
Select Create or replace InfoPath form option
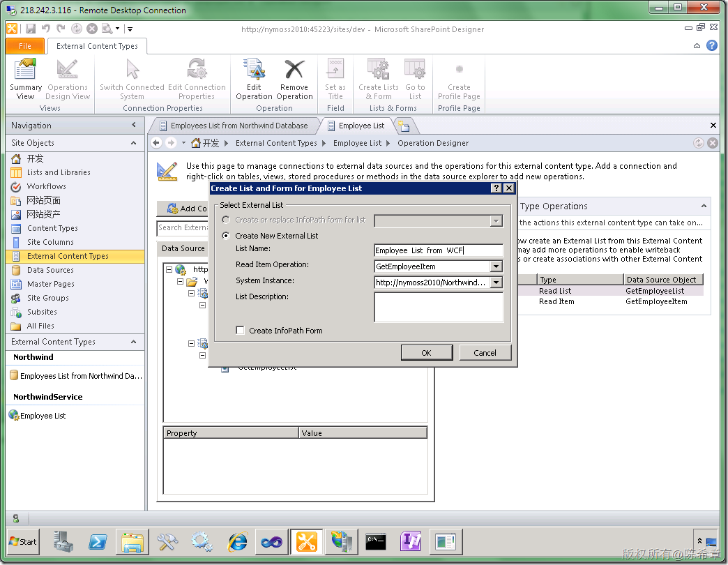click(226, 220)
